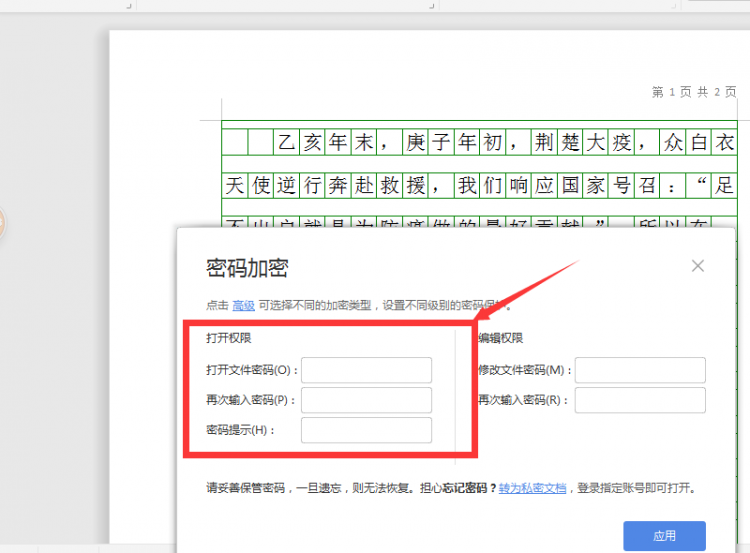Focus the 再次输入密码(R) input field
This screenshot has width=750, height=553.
640,400
